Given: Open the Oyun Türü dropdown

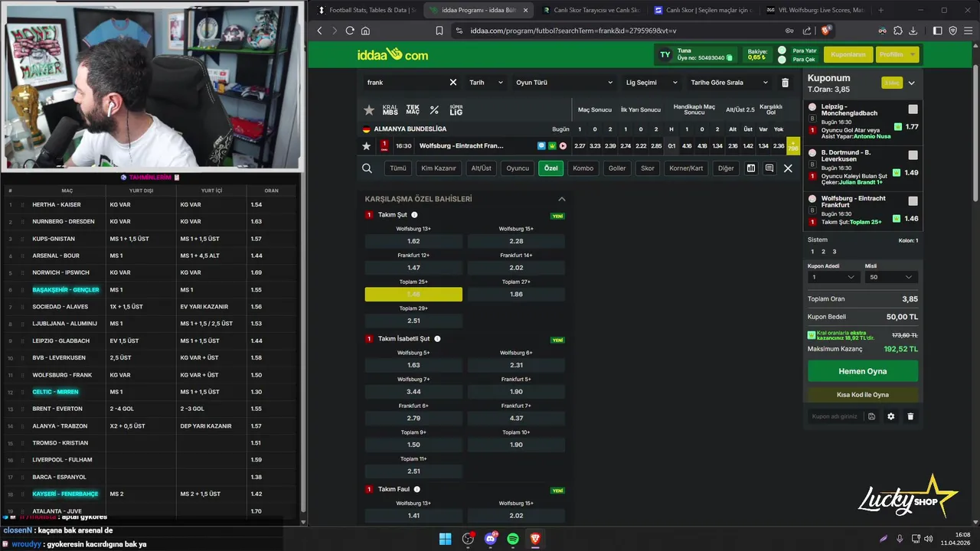Looking at the screenshot, I should pos(564,83).
